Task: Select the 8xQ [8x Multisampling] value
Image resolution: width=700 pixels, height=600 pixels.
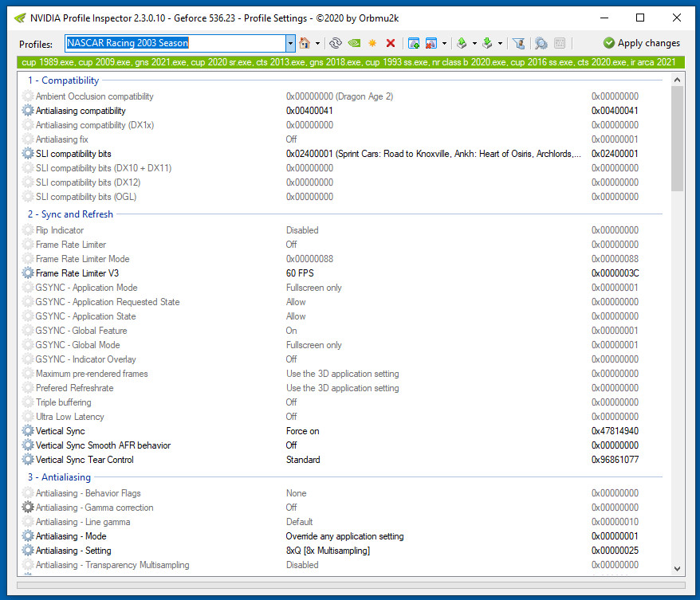Action: click(328, 551)
